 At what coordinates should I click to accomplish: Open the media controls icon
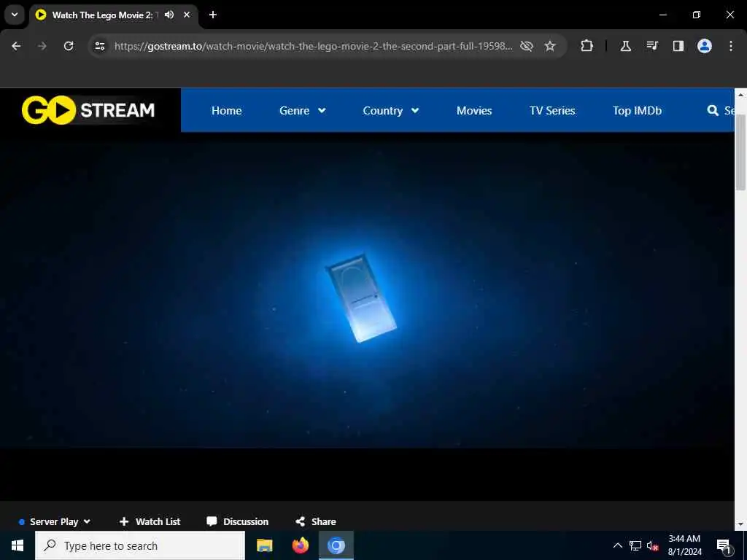(x=652, y=46)
